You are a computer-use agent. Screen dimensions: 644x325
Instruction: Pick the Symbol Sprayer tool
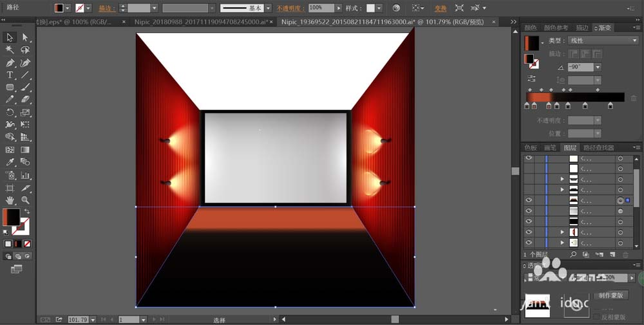(10, 176)
